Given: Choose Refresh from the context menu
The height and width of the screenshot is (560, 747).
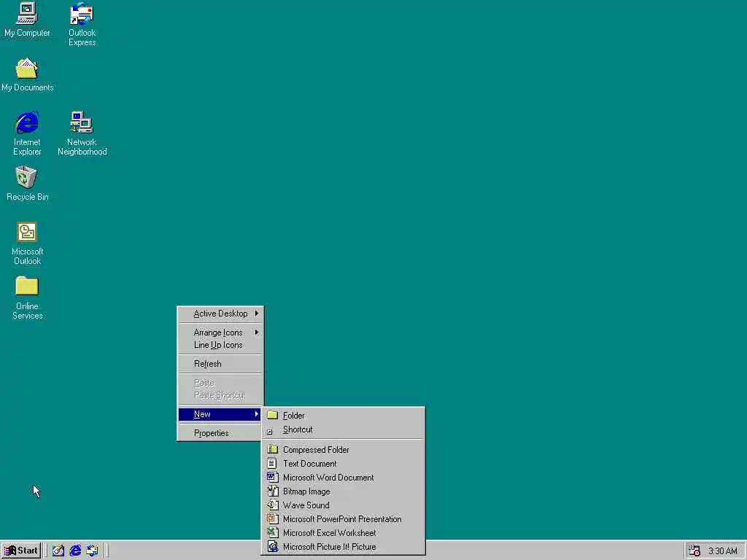Looking at the screenshot, I should [220, 364].
